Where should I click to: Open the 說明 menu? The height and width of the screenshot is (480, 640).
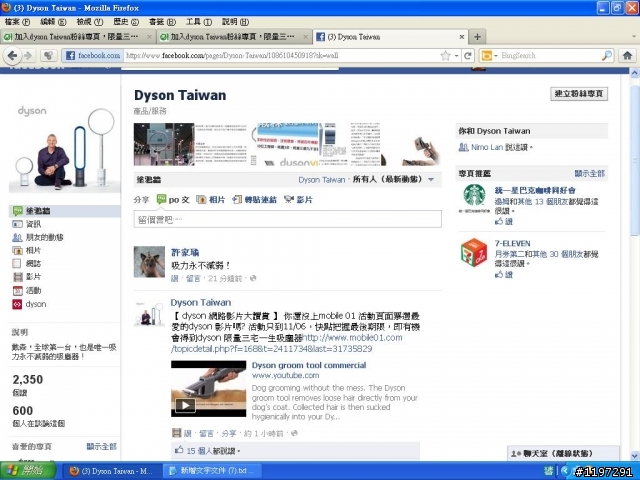pyautogui.click(x=235, y=22)
